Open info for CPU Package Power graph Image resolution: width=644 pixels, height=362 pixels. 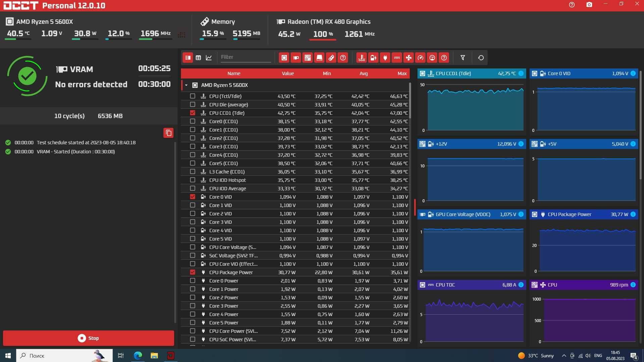click(x=633, y=214)
